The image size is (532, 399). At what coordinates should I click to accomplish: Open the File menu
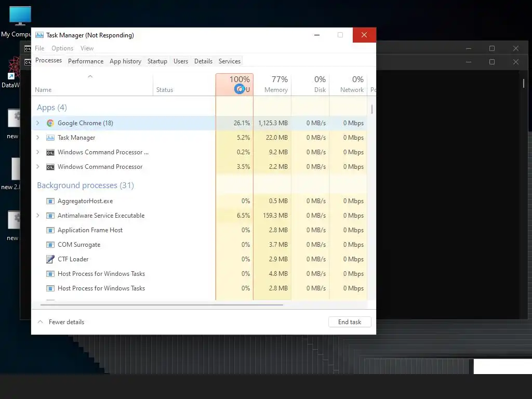coord(39,48)
